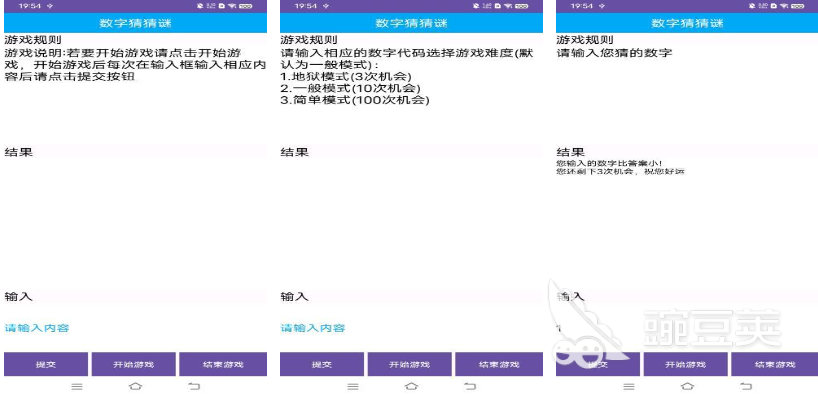Tap Android home icon in left screen
Image resolution: width=818 pixels, height=397 pixels.
click(136, 387)
